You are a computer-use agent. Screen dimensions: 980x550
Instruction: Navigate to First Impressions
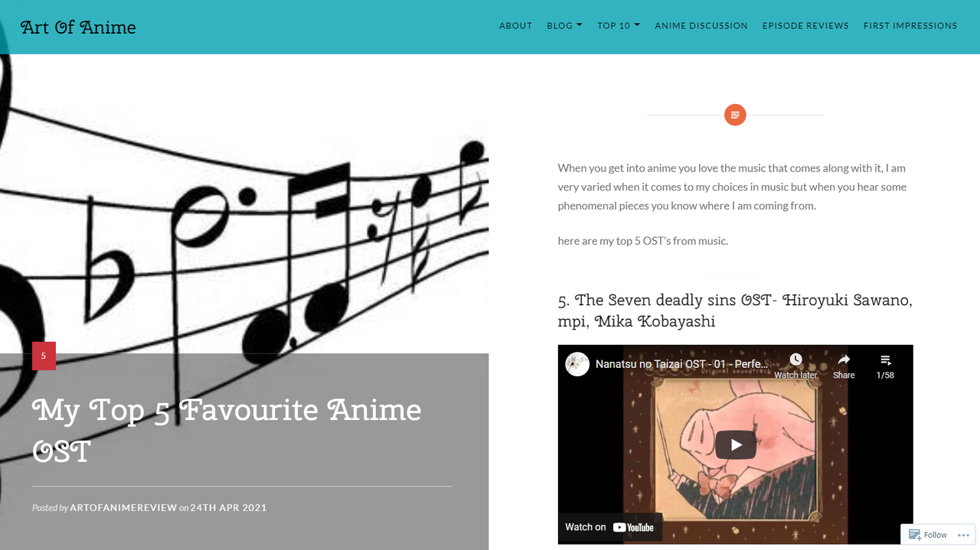[x=910, y=25]
